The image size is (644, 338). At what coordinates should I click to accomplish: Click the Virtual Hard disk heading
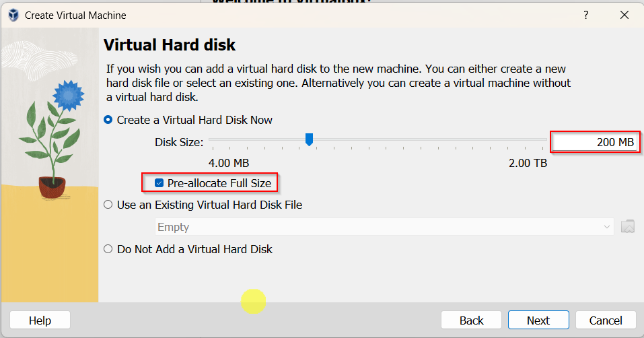click(170, 46)
